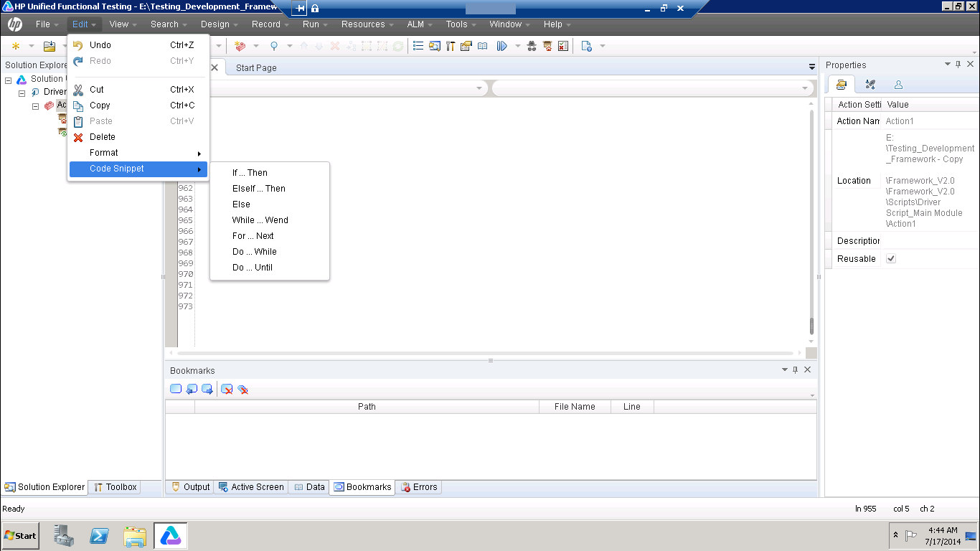The image size is (980, 551).
Task: Click the Toggle Bookmark icon in Bookmarks toolbar
Action: coord(176,389)
